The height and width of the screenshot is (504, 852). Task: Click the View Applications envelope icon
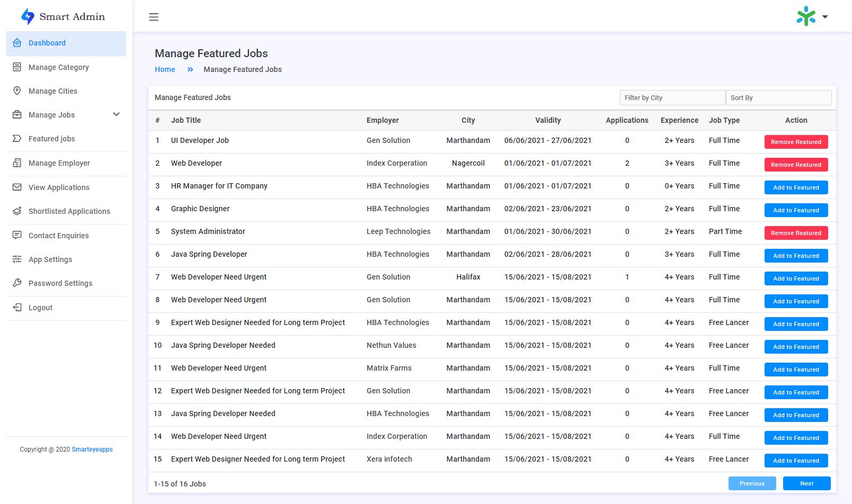[x=17, y=187]
